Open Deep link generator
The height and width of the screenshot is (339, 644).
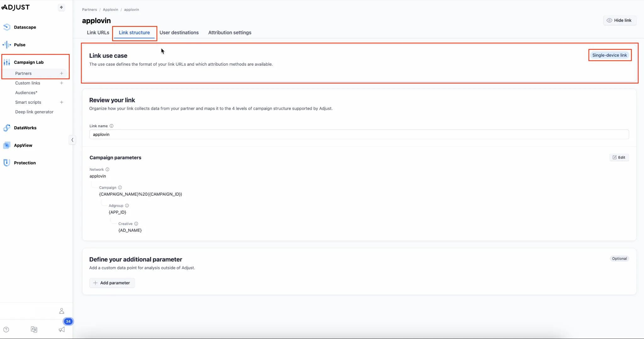(34, 112)
